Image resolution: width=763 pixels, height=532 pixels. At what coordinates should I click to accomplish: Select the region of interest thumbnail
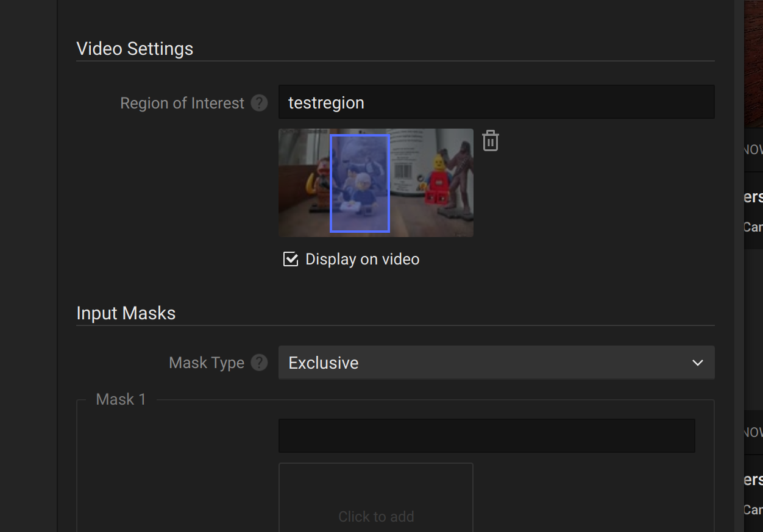pos(376,183)
